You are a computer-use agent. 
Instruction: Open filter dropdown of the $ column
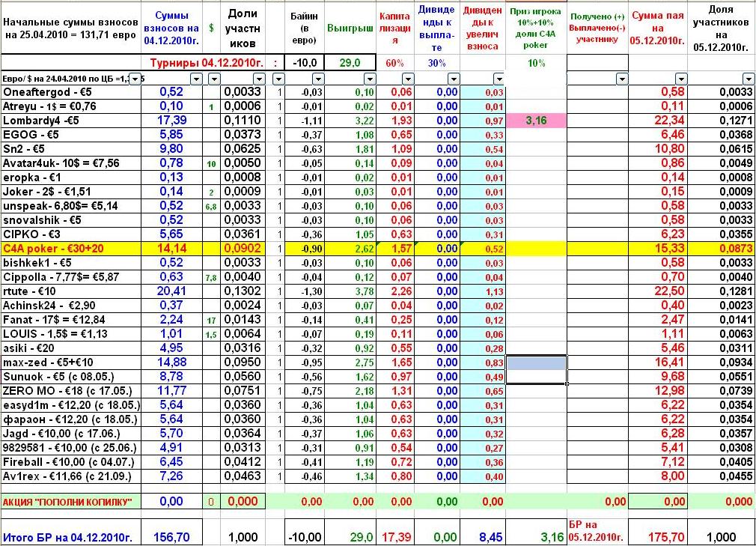214,79
